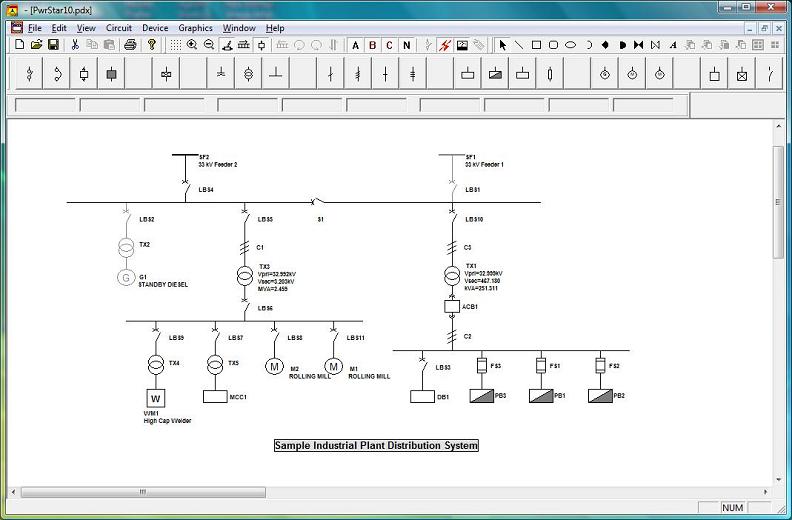
Task: Click the PB2 panel board label
Action: 619,396
